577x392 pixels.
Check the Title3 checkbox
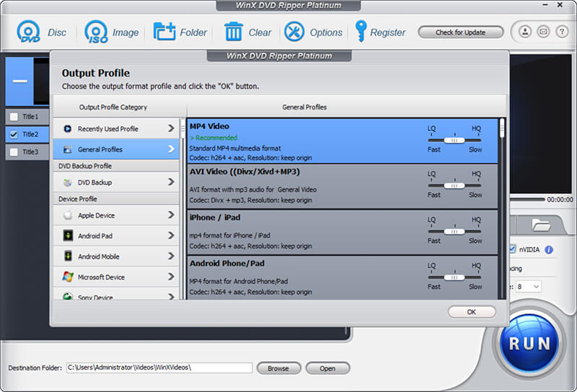pyautogui.click(x=14, y=152)
